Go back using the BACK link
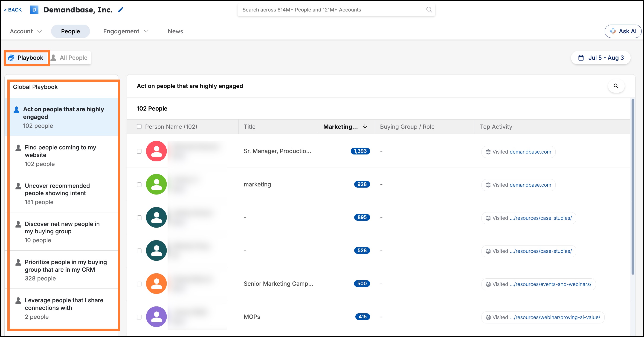This screenshot has height=337, width=644. [13, 10]
